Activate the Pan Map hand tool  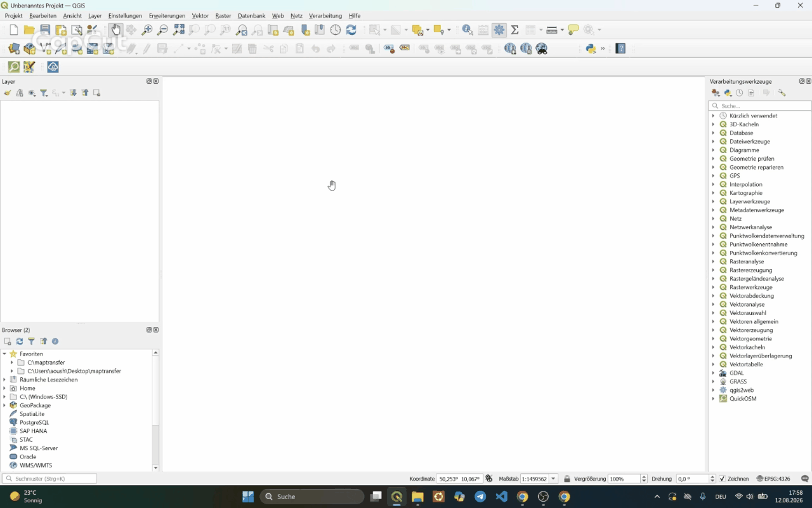click(x=116, y=30)
